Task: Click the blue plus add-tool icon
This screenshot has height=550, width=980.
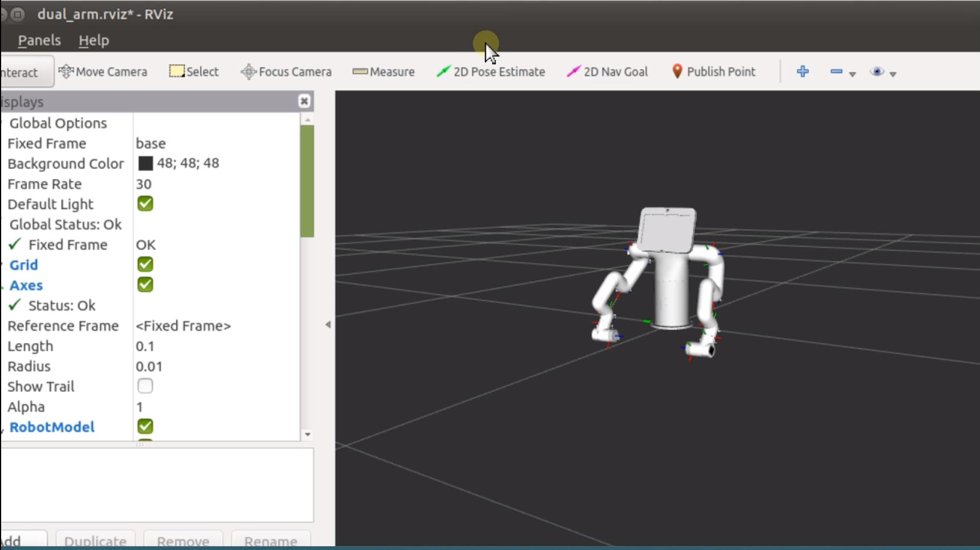Action: [x=802, y=71]
